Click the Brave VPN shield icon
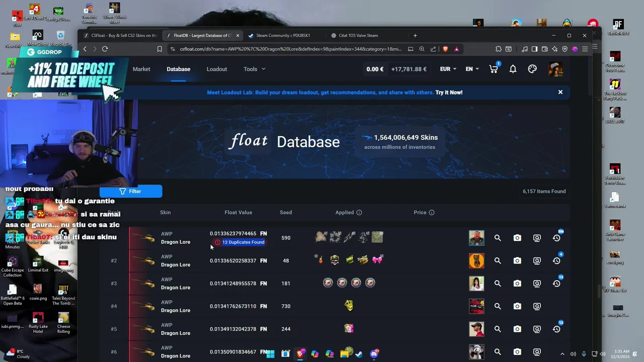 point(565,49)
